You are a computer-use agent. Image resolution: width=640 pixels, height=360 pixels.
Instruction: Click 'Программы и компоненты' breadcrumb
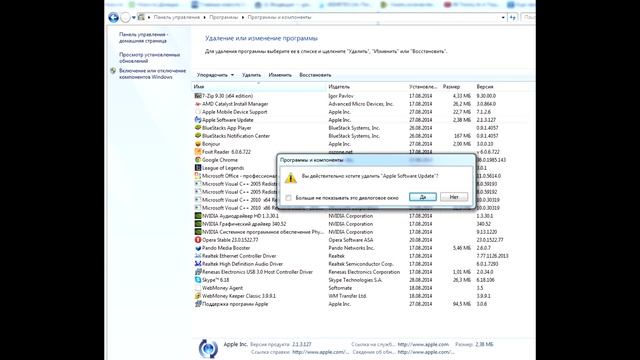[x=279, y=18]
